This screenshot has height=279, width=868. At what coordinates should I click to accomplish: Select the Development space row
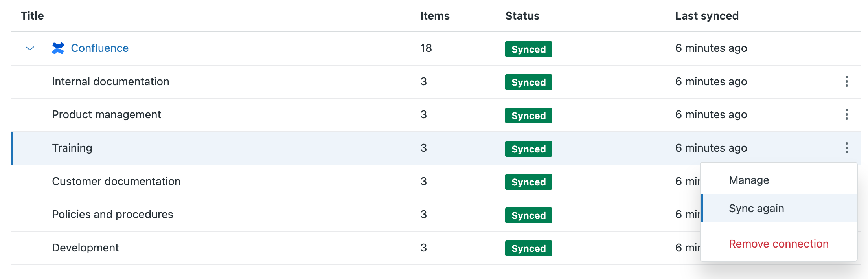pyautogui.click(x=85, y=248)
